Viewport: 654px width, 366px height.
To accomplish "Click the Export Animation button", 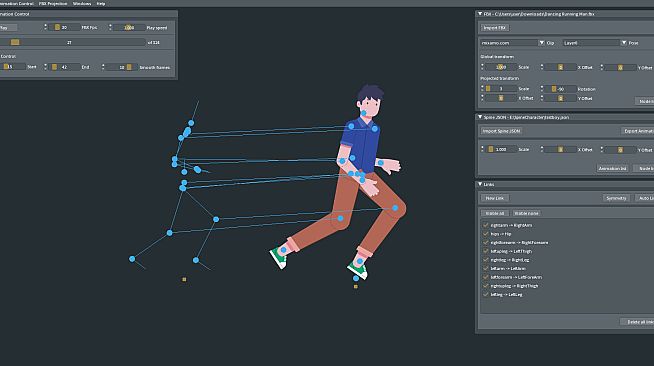I will tap(637, 131).
